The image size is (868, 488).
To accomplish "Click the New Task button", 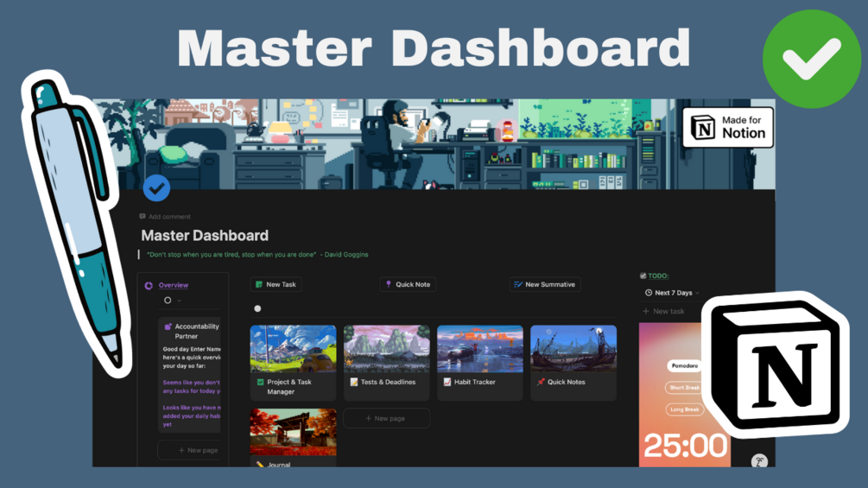I will [276, 284].
